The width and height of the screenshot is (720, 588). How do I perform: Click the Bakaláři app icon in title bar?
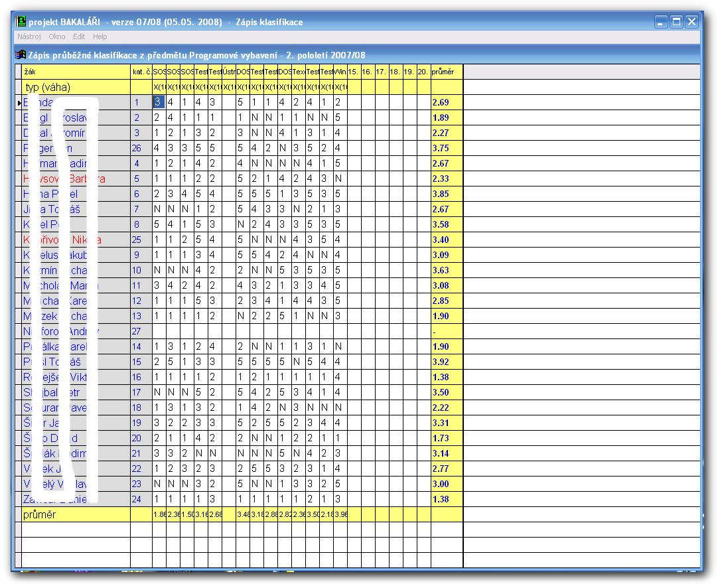point(21,22)
